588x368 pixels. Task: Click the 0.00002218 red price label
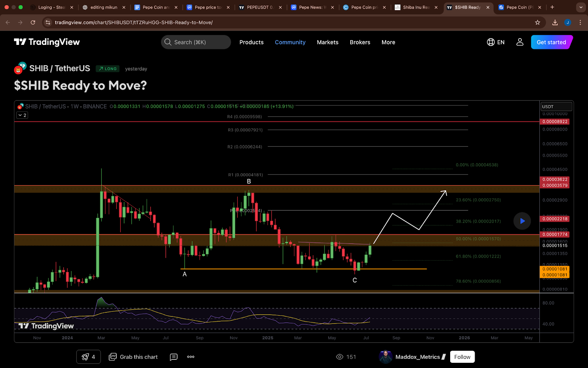coord(555,219)
